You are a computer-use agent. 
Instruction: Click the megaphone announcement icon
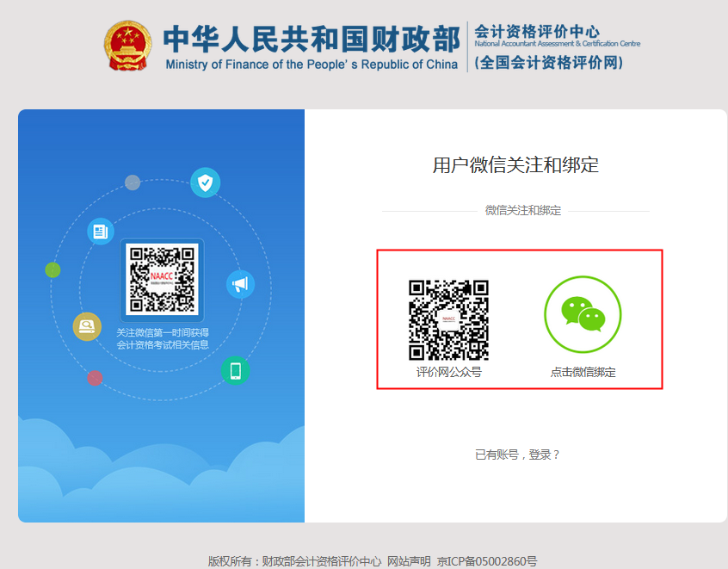[x=240, y=284]
